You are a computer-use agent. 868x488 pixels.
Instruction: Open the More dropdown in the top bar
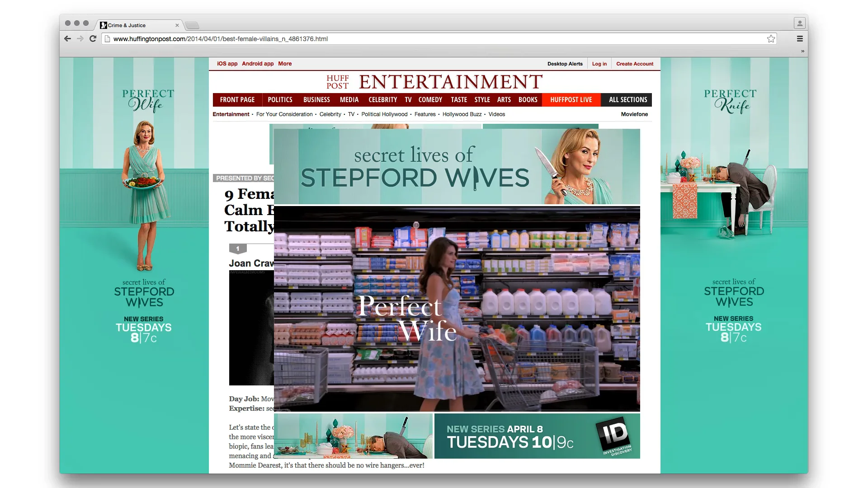click(x=285, y=64)
